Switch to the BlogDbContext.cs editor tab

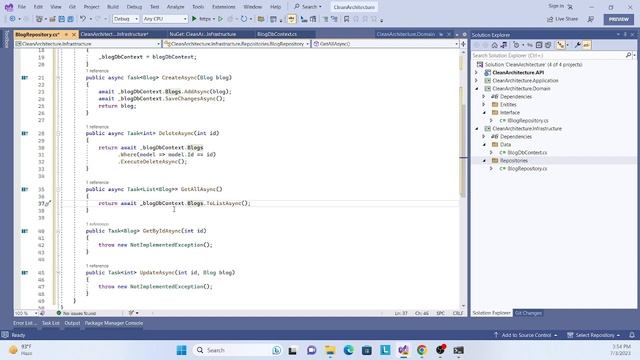tap(277, 34)
